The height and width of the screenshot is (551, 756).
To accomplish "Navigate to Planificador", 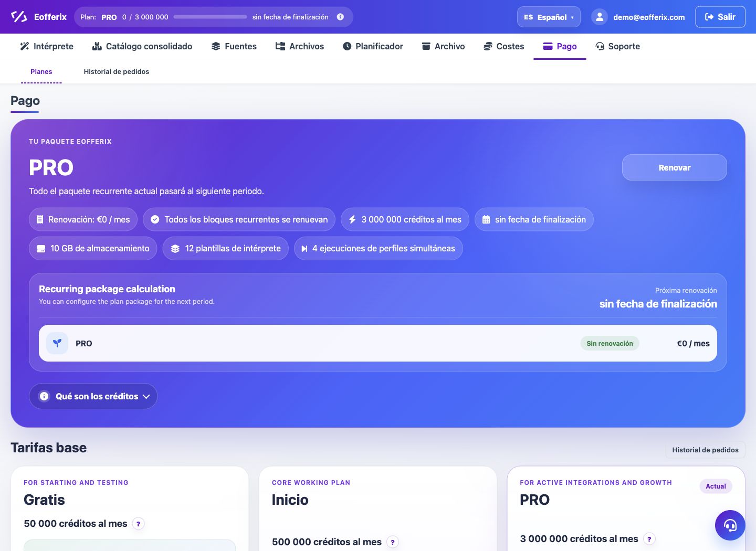I will (x=373, y=46).
